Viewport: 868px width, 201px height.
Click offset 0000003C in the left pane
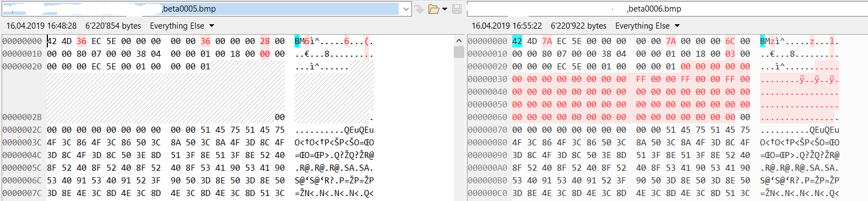pyautogui.click(x=22, y=143)
